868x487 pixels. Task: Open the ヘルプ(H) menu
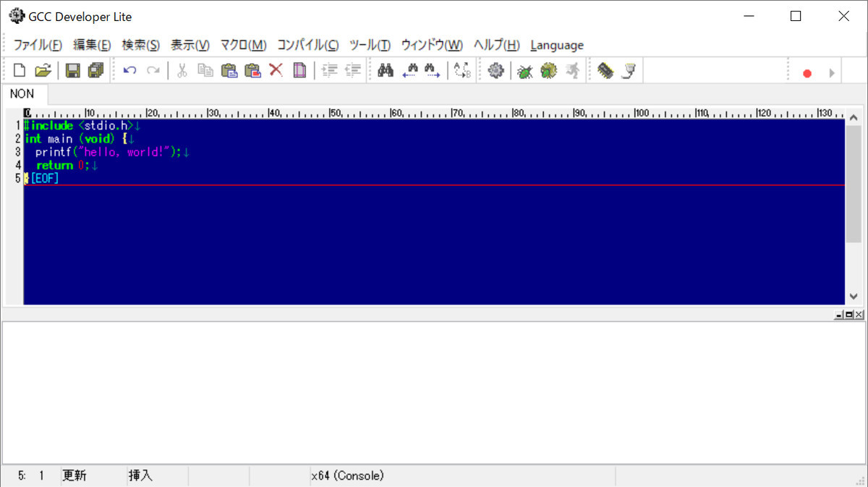[x=496, y=45]
